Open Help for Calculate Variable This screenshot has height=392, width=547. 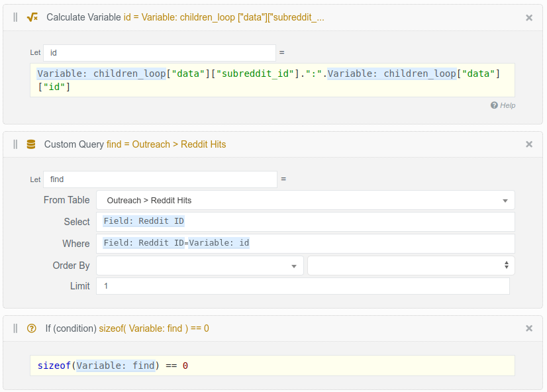click(x=503, y=105)
